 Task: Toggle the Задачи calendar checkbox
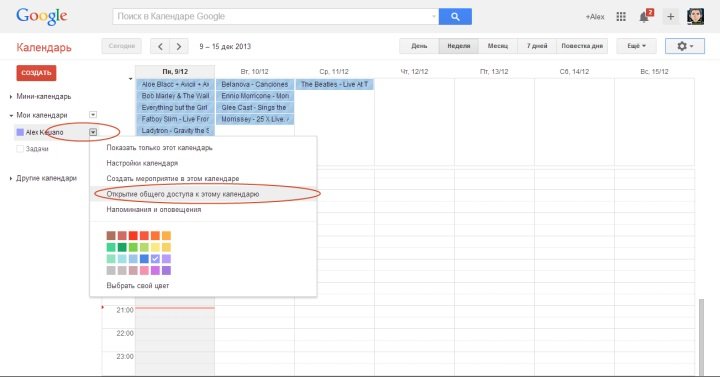20,149
